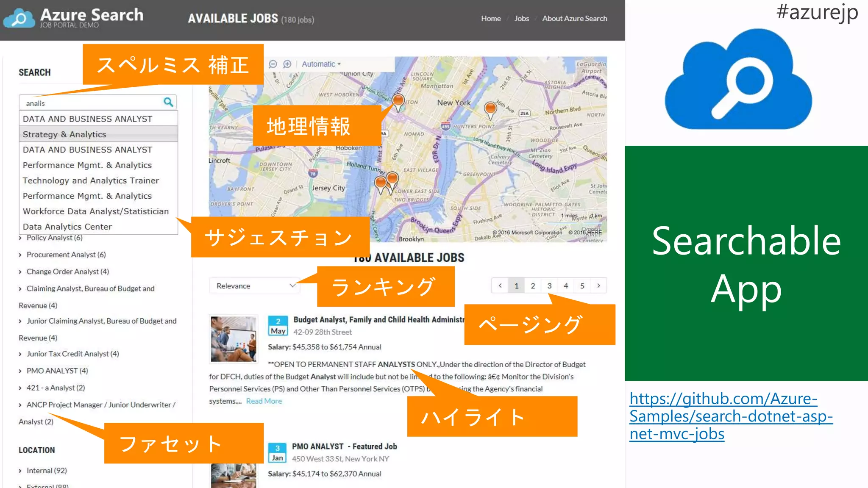Open the Budget Analyst job title
868x488 pixels.
(379, 320)
